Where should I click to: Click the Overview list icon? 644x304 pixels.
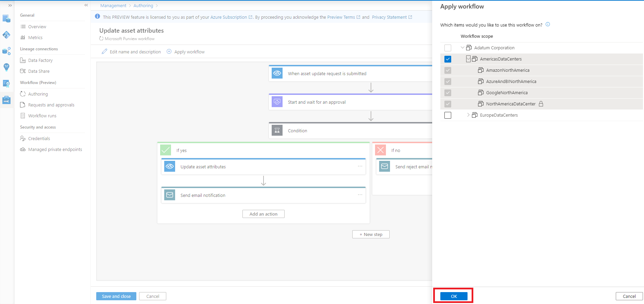click(23, 27)
